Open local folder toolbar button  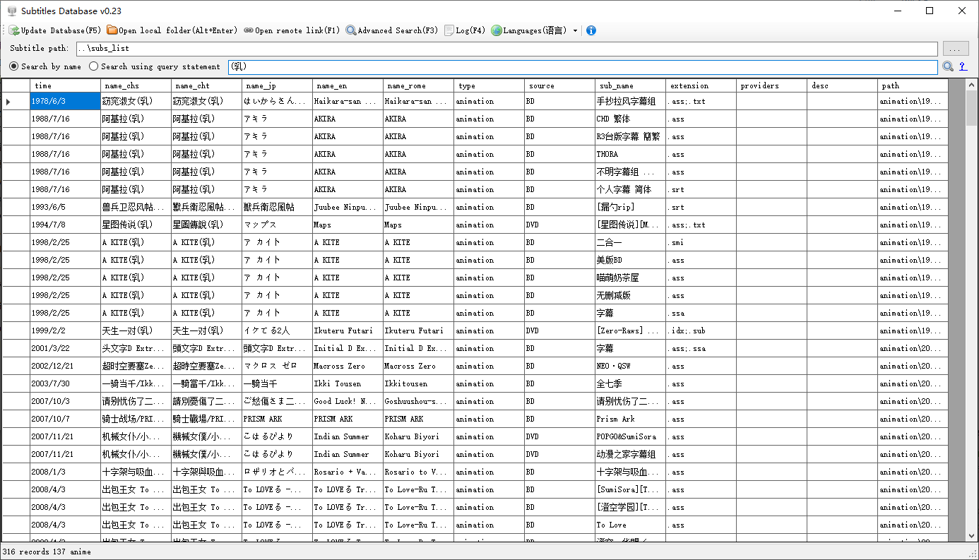(x=172, y=30)
